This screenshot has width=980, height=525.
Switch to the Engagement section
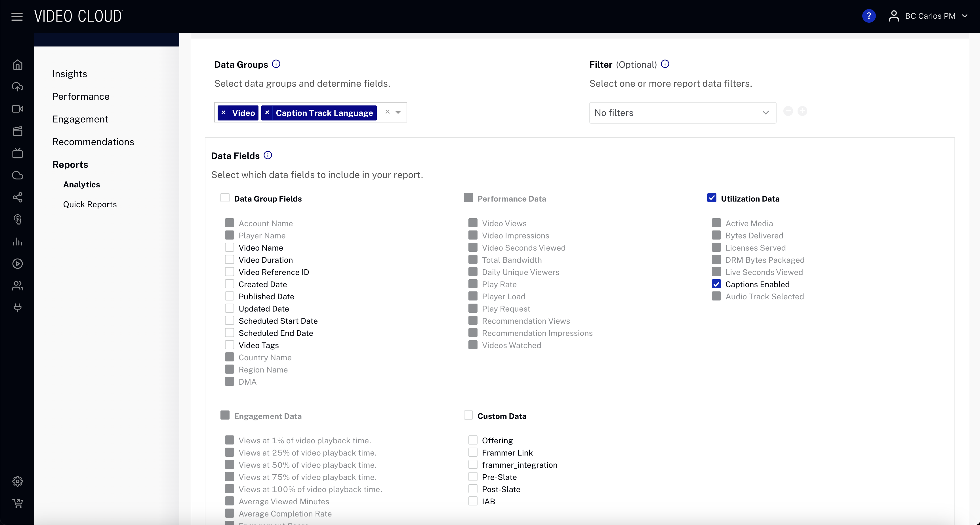(80, 118)
